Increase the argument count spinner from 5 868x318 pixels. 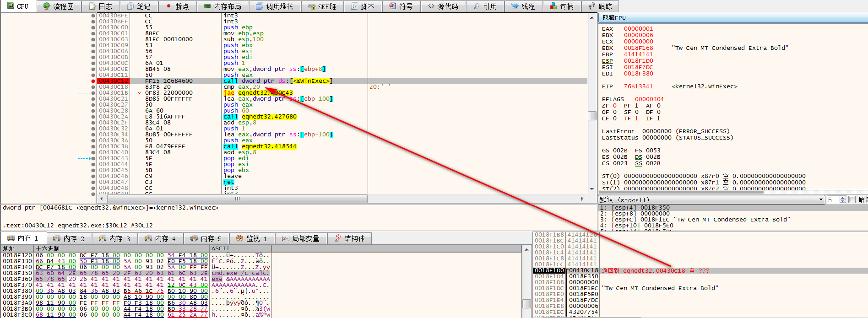coord(842,198)
